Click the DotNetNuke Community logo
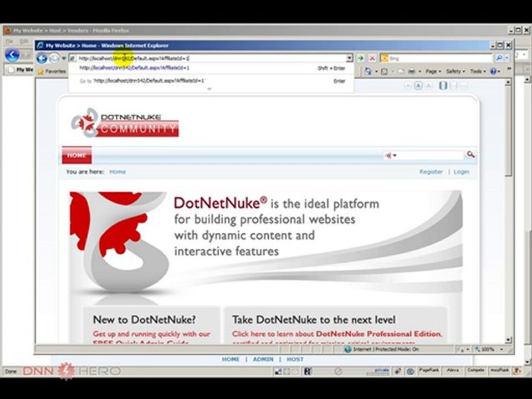Viewport: 532px width, 399px height. point(125,123)
